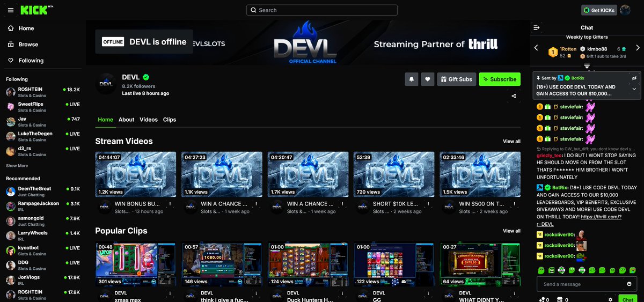The image size is (644, 302).
Task: Click the shop icon in the chat footer
Action: click(560, 299)
